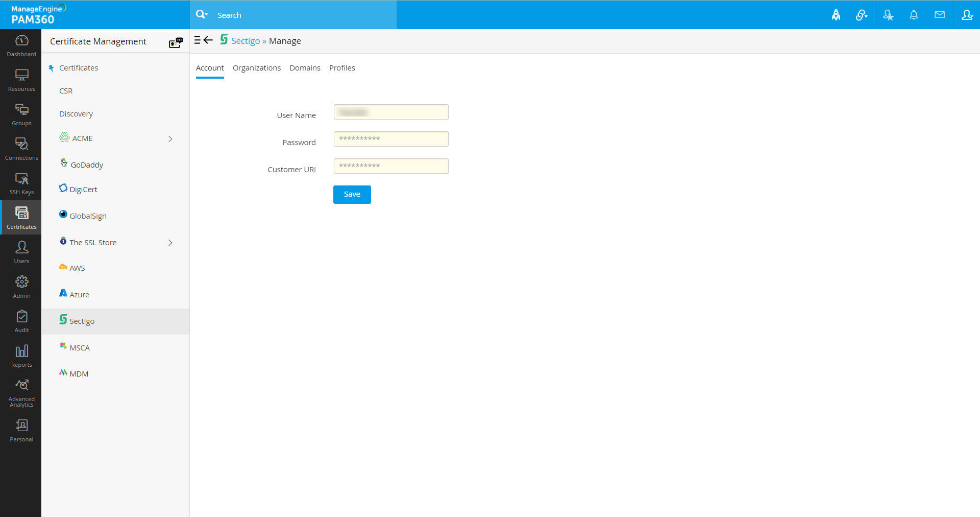Click the back arrow beside Sectigo
The width and height of the screenshot is (980, 517).
pos(208,40)
